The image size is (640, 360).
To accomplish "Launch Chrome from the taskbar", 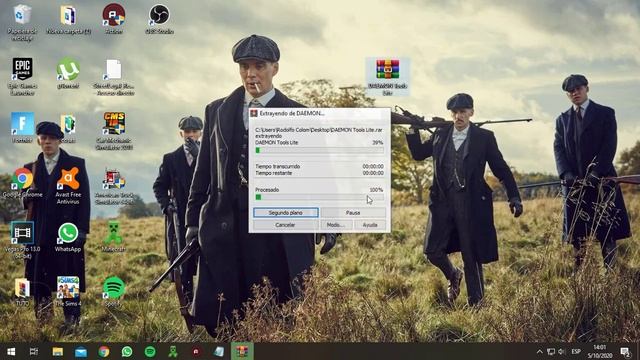I will pos(104,351).
